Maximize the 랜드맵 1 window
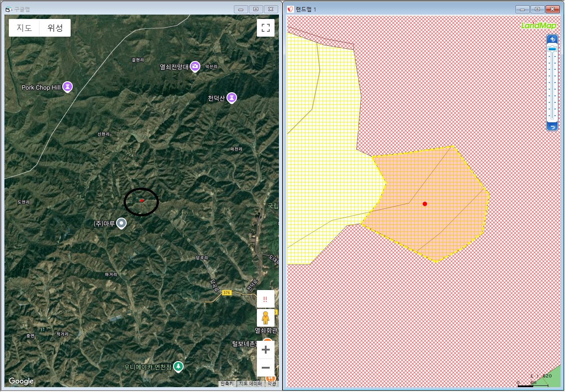 click(x=537, y=9)
